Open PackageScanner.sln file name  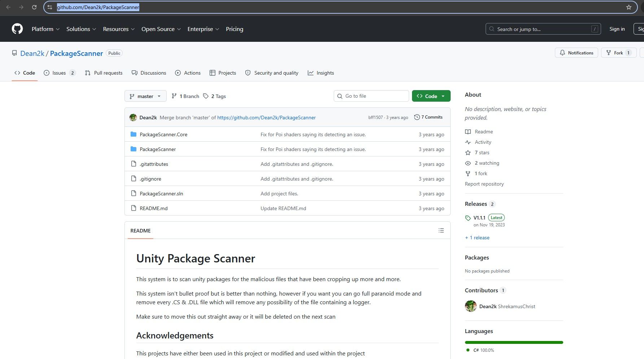click(x=161, y=194)
